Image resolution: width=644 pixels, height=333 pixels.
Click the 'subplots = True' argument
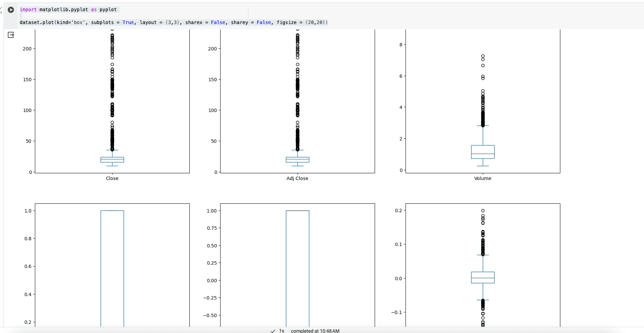[112, 22]
